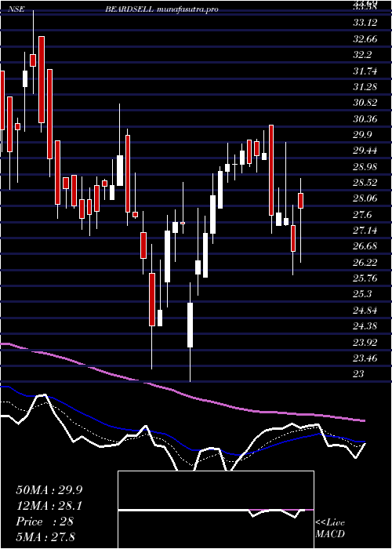Select the 23 price axis label
392x549 pixels.
pyautogui.click(x=358, y=374)
